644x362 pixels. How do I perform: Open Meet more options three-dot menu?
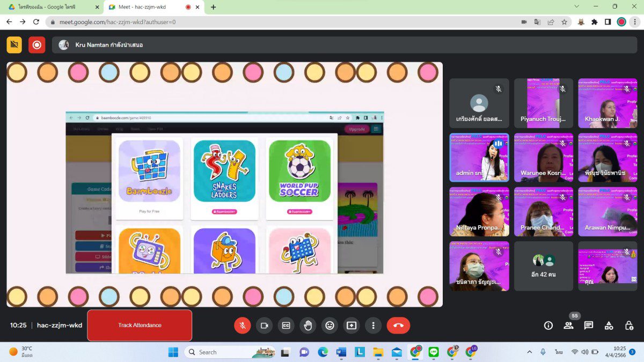373,325
